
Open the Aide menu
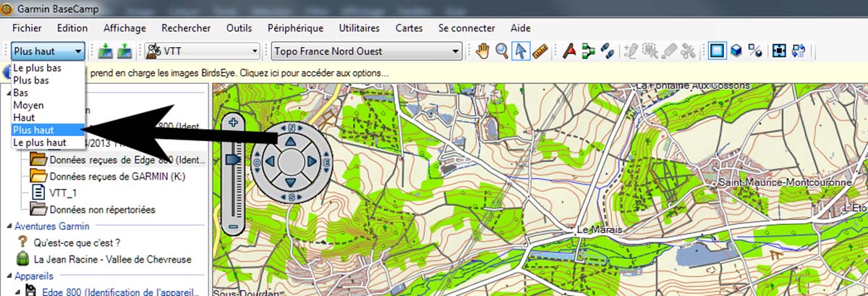tap(520, 28)
